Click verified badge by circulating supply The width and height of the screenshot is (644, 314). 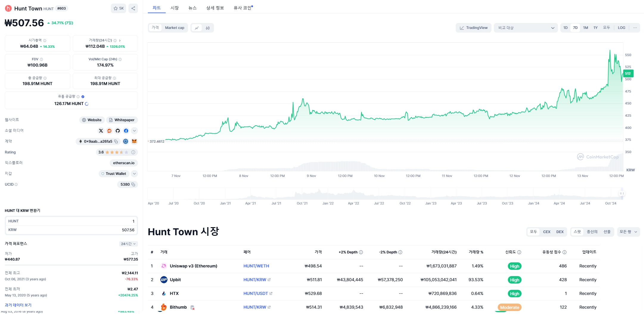pyautogui.click(x=83, y=97)
